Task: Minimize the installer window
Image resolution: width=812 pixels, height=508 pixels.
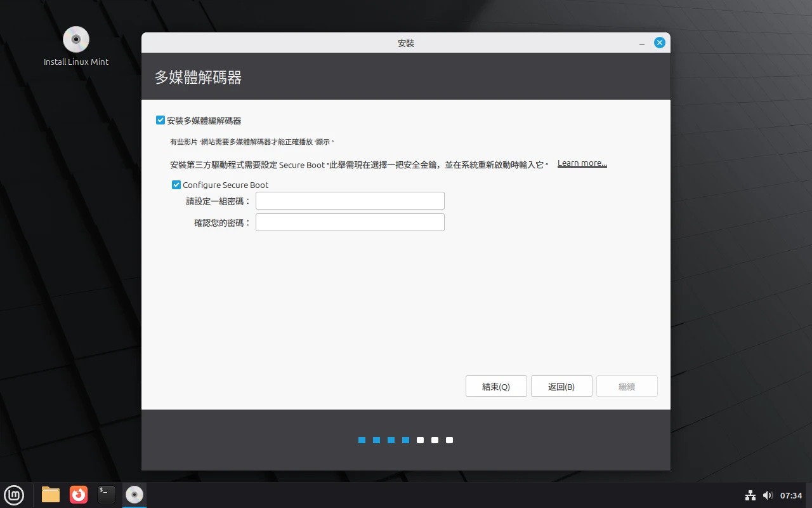Action: click(x=641, y=43)
